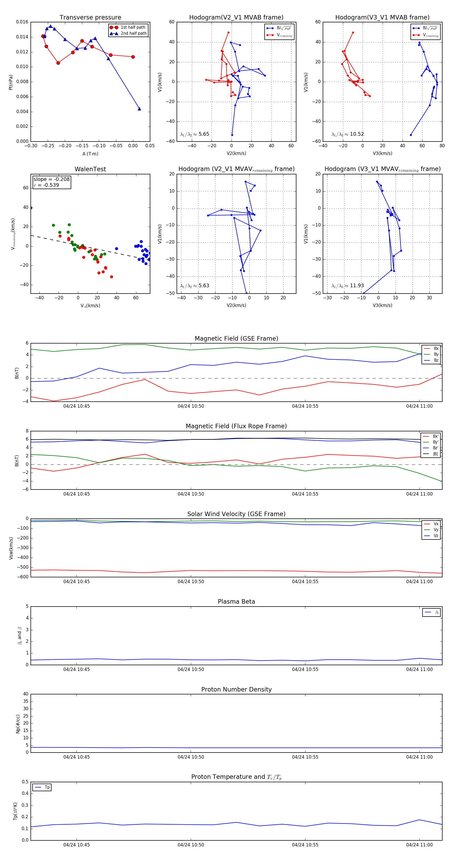Click the 'V_A(km/s)' x-axis label of WalenTest
Screen dimensions: 473x868
(90, 306)
